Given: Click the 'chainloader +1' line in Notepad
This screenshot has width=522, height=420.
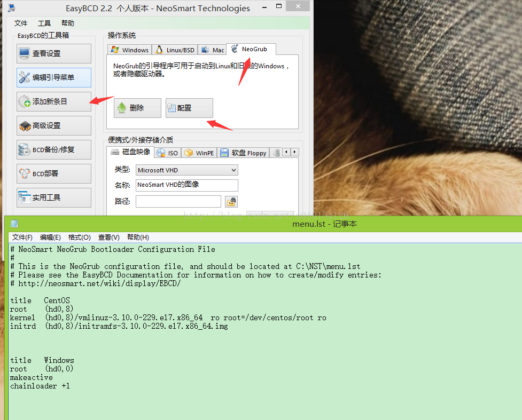Looking at the screenshot, I should [x=40, y=386].
